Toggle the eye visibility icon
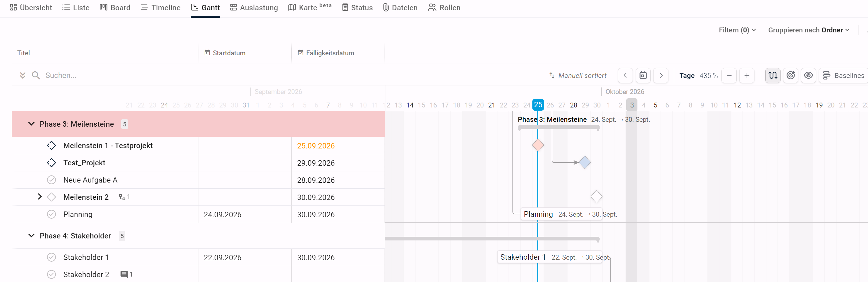 (808, 75)
